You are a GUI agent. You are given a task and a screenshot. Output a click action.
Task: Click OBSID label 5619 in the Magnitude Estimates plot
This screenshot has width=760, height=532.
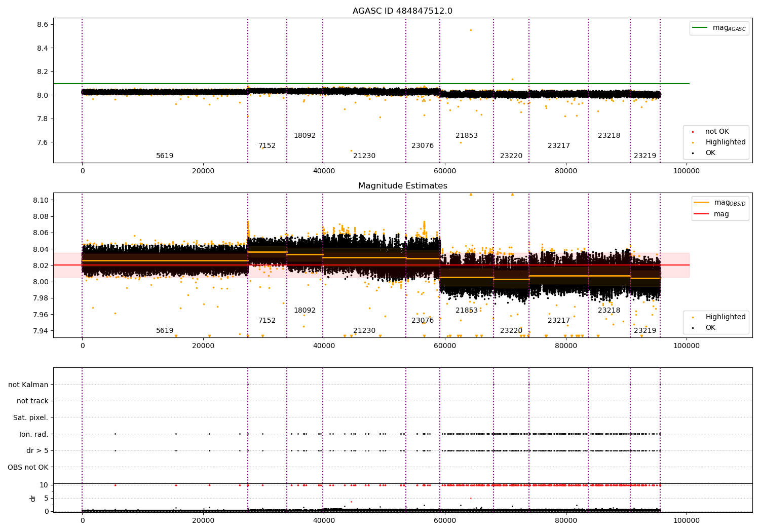point(165,331)
